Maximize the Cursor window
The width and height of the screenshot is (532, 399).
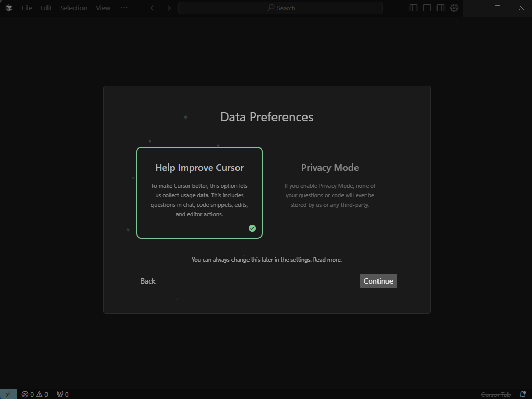point(498,8)
